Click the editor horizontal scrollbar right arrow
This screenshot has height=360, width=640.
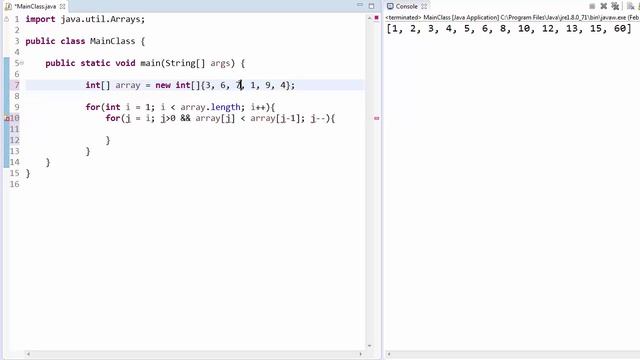(360, 354)
